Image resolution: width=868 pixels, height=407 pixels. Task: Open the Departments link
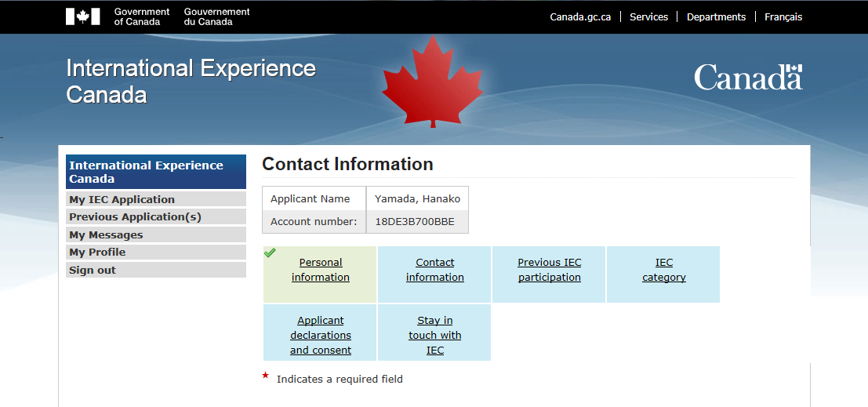pyautogui.click(x=717, y=17)
